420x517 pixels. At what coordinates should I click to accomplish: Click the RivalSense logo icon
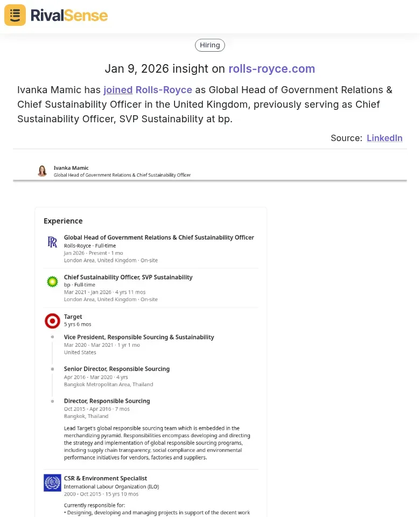tap(15, 15)
